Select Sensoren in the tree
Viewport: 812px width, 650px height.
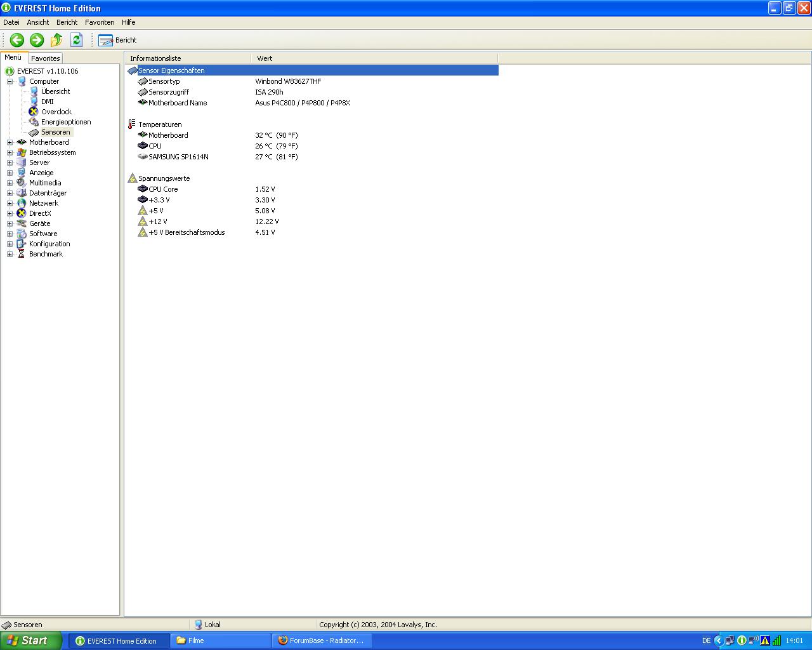click(56, 132)
